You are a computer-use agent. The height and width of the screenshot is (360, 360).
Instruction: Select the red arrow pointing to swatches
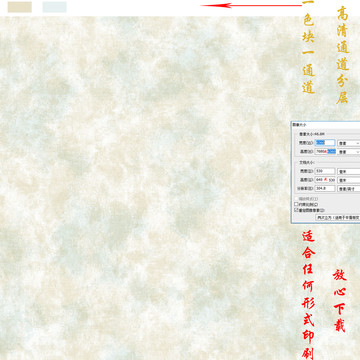pyautogui.click(x=251, y=5)
